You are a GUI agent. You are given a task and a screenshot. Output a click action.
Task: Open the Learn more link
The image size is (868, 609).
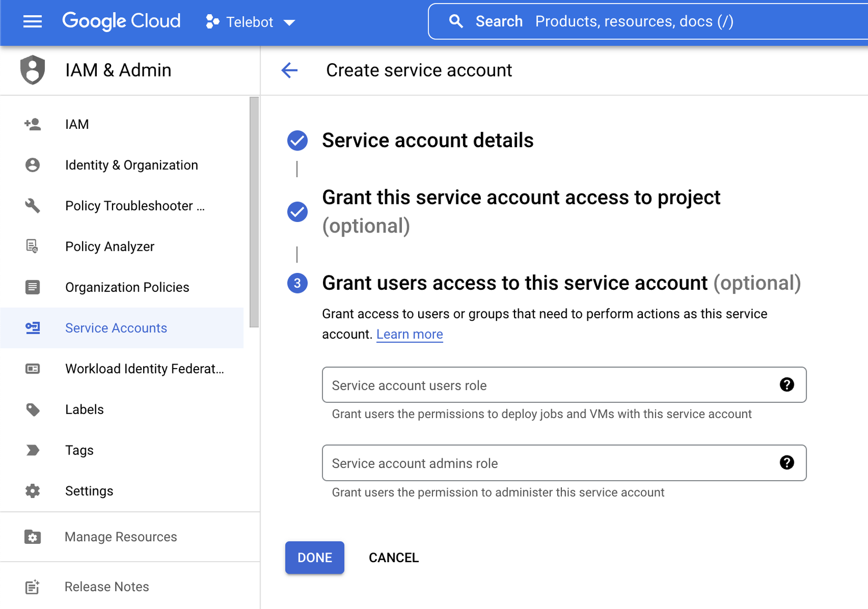coord(409,334)
